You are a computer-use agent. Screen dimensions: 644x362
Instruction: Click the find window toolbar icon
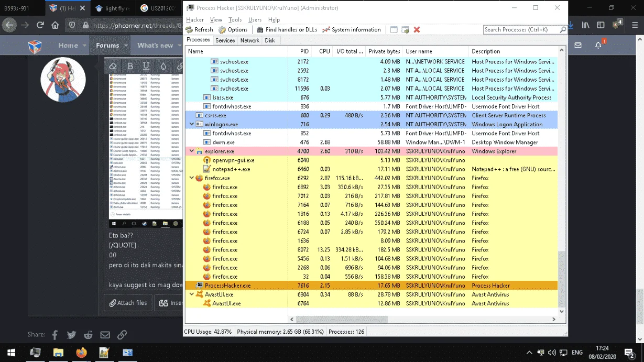[394, 30]
